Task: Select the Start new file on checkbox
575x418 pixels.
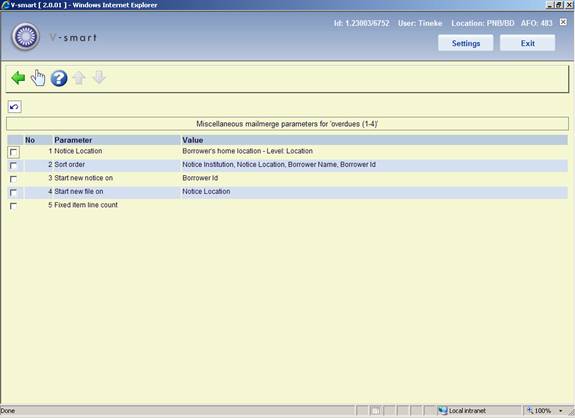Action: coord(13,192)
